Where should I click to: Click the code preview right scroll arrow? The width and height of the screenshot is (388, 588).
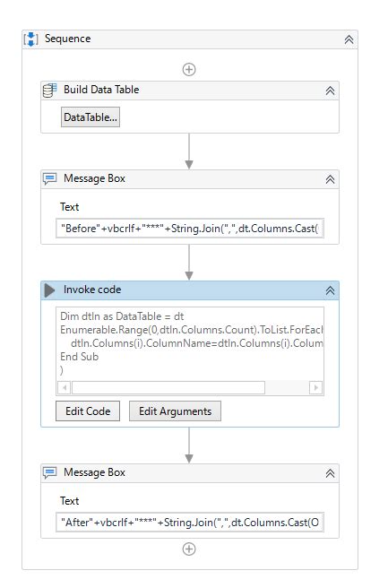pos(315,387)
